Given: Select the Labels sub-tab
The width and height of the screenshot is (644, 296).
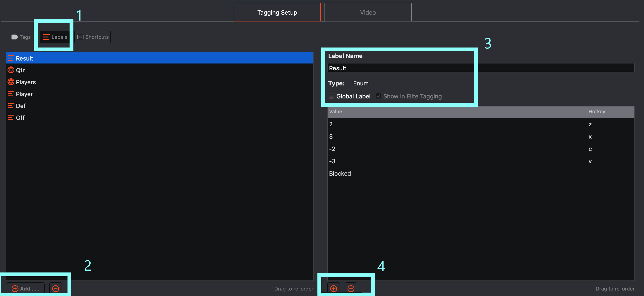Looking at the screenshot, I should click(x=55, y=37).
